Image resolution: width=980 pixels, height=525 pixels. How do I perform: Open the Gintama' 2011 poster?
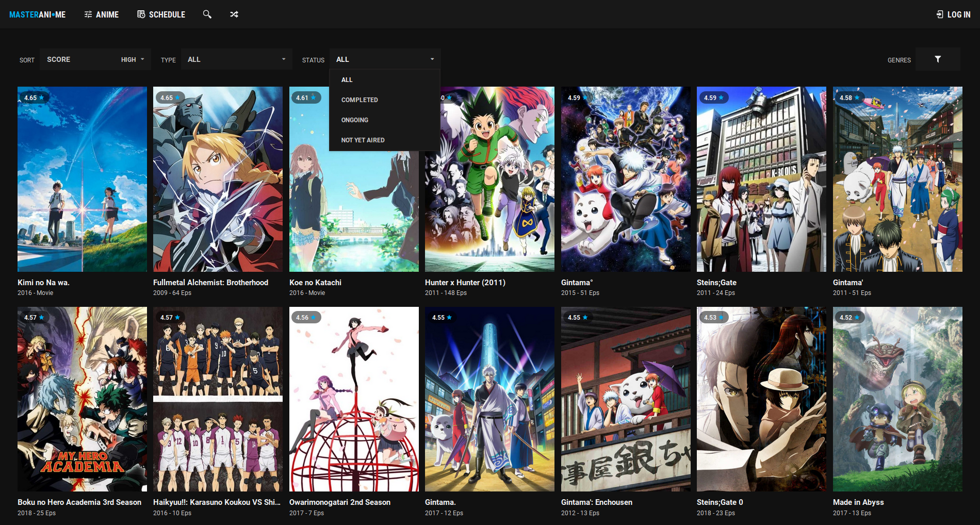point(897,179)
